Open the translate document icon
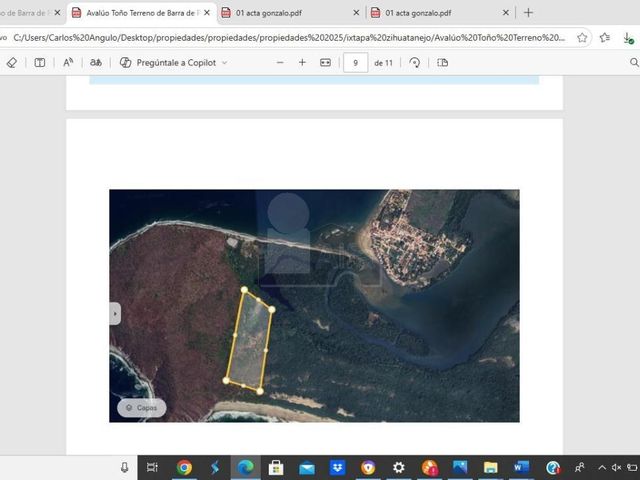This screenshot has height=480, width=640. coord(96,63)
